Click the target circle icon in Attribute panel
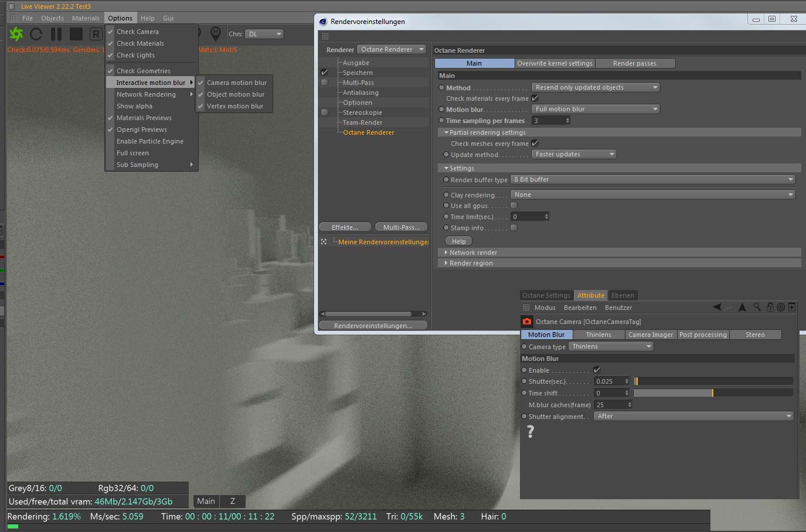Image resolution: width=806 pixels, height=532 pixels. click(x=781, y=307)
